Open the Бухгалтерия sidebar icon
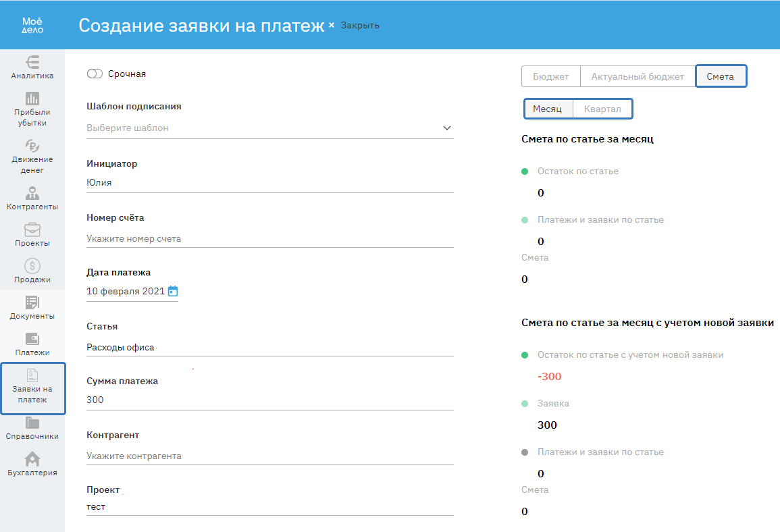780x532 pixels. tap(32, 459)
